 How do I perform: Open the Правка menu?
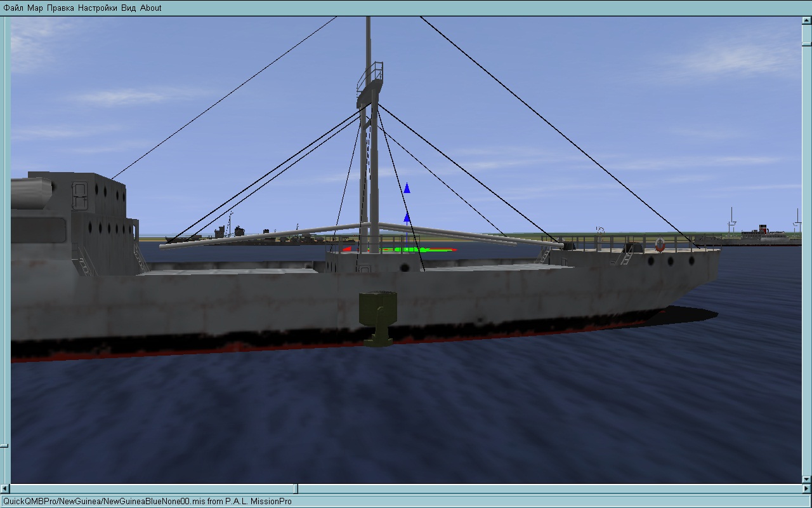click(x=60, y=8)
